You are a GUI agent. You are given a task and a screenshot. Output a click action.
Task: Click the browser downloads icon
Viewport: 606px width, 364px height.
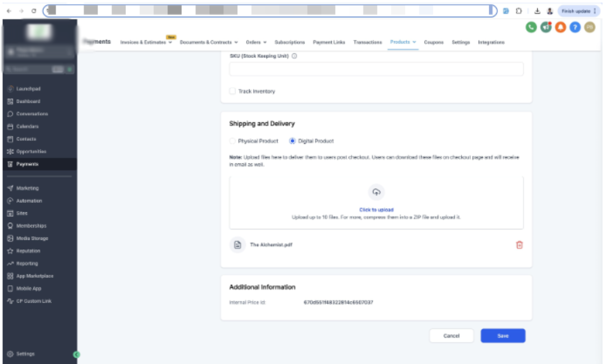(x=537, y=11)
